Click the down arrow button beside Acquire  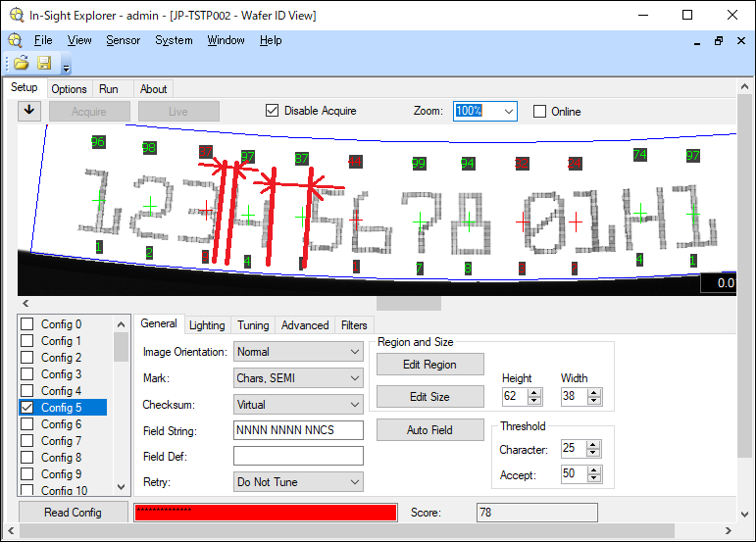tap(29, 111)
